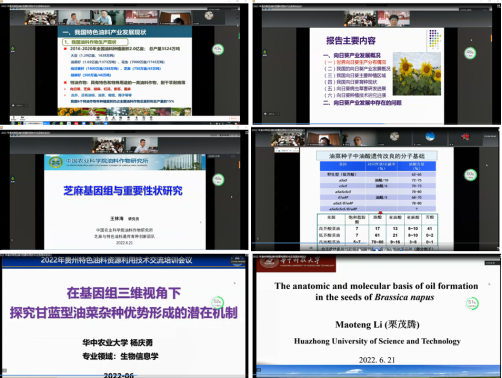Click red leave meeting button at toolbar right
Image resolution: width=502 pixels, height=378 pixels.
pyautogui.click(x=234, y=118)
